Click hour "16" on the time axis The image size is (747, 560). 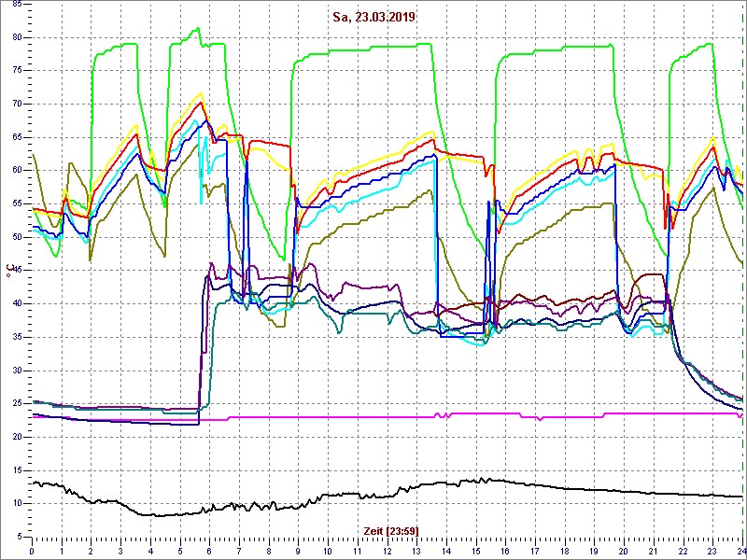click(x=505, y=549)
